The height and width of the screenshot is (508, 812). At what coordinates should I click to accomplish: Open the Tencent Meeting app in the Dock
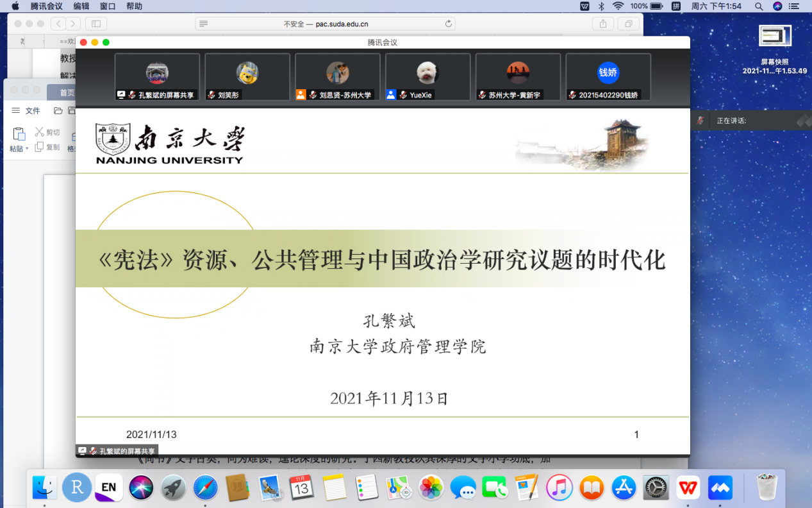click(720, 487)
